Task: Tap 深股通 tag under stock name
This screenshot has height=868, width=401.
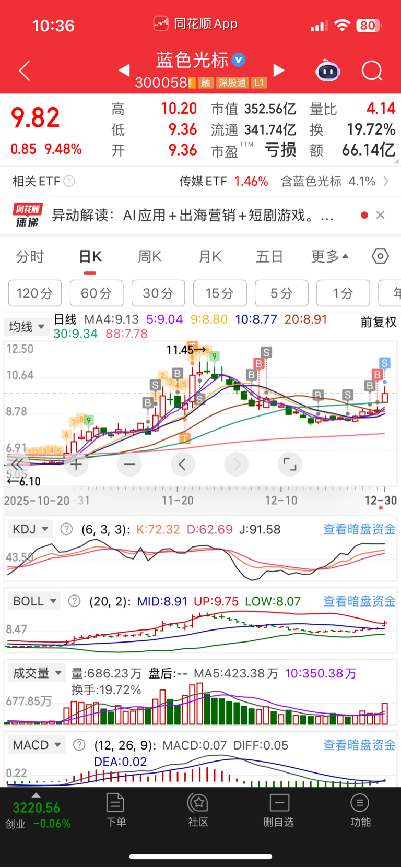Action: 232,82
